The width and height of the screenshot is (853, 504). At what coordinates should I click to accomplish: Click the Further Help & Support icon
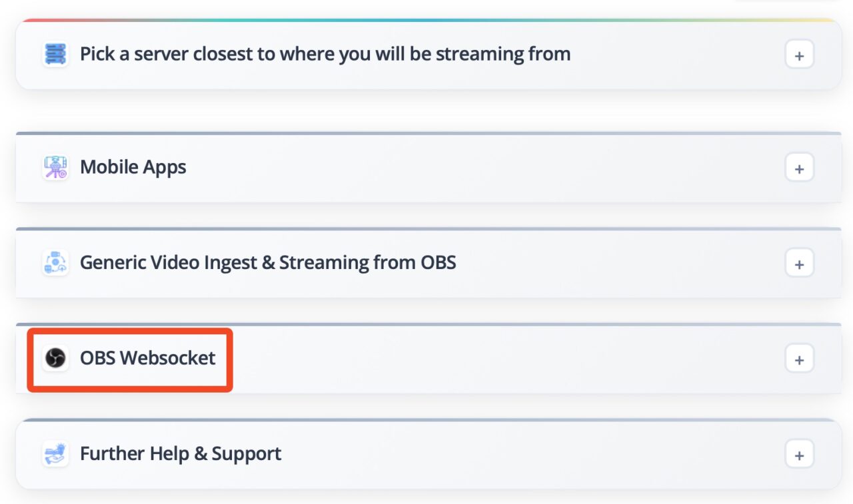point(55,454)
